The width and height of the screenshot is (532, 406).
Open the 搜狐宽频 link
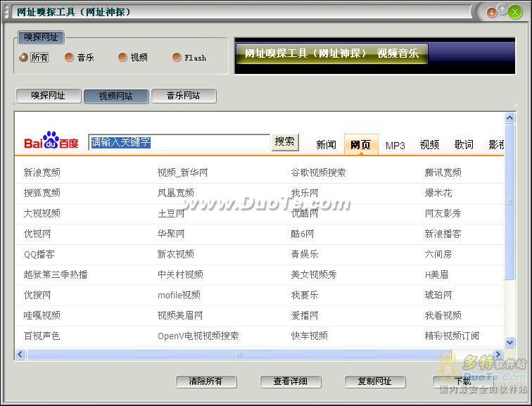click(42, 193)
